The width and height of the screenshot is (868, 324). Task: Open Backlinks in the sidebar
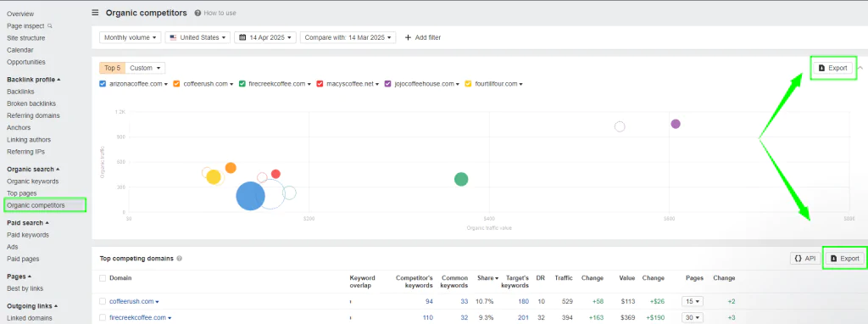click(20, 92)
